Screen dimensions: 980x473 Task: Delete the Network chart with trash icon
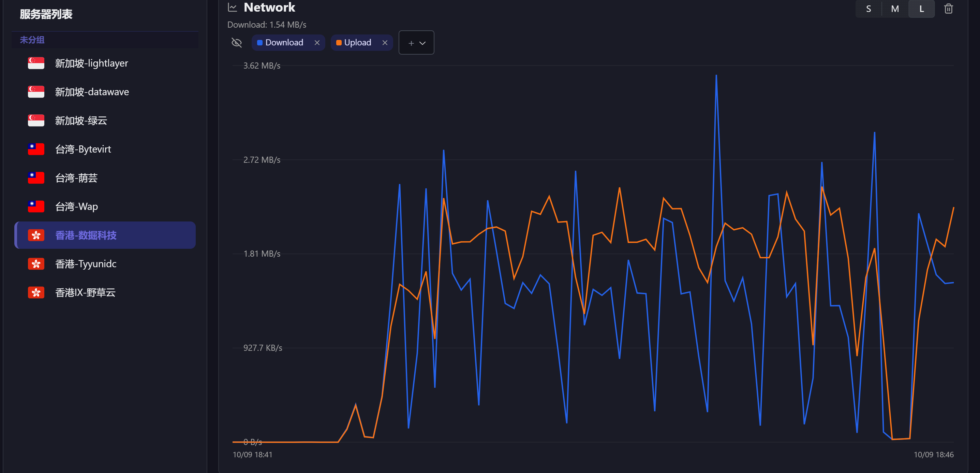click(948, 9)
